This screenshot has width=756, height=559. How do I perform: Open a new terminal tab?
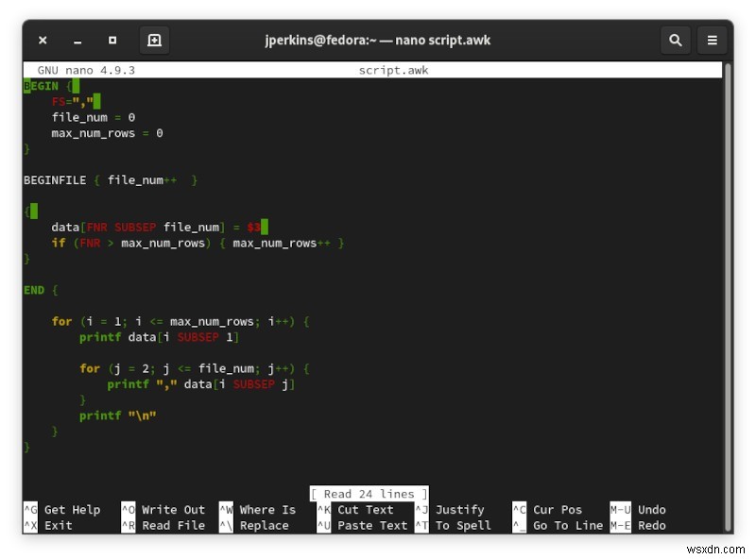tap(154, 40)
